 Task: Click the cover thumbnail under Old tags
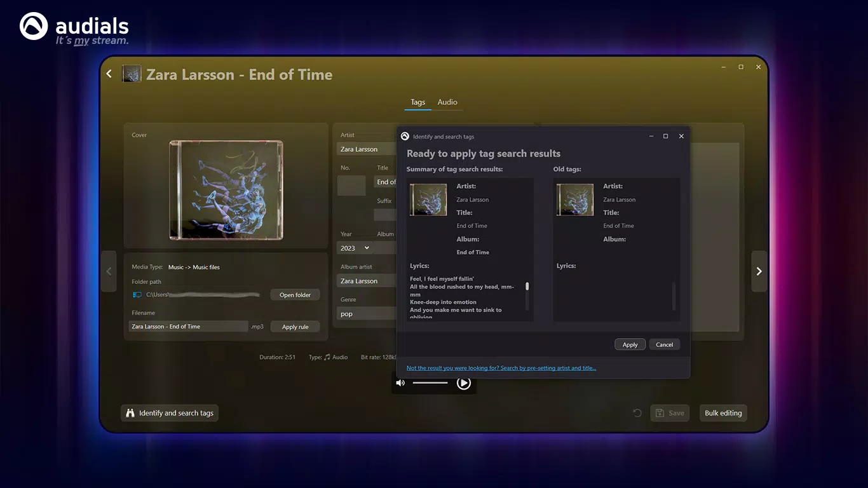[x=575, y=200]
